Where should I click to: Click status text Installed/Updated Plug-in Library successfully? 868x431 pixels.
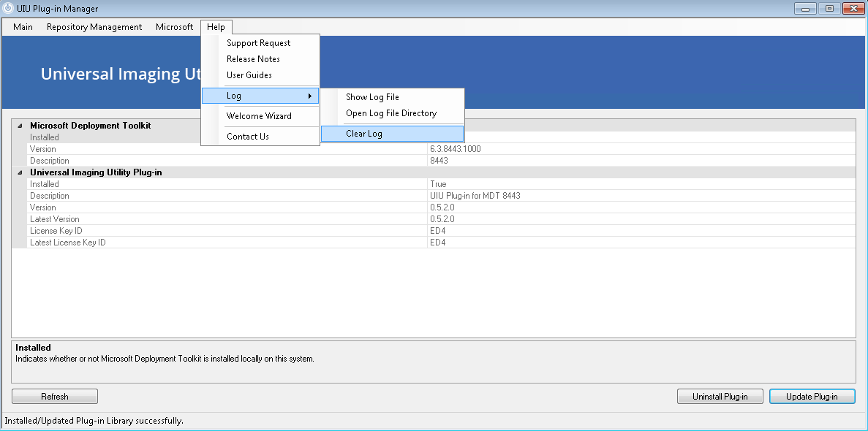coord(94,421)
